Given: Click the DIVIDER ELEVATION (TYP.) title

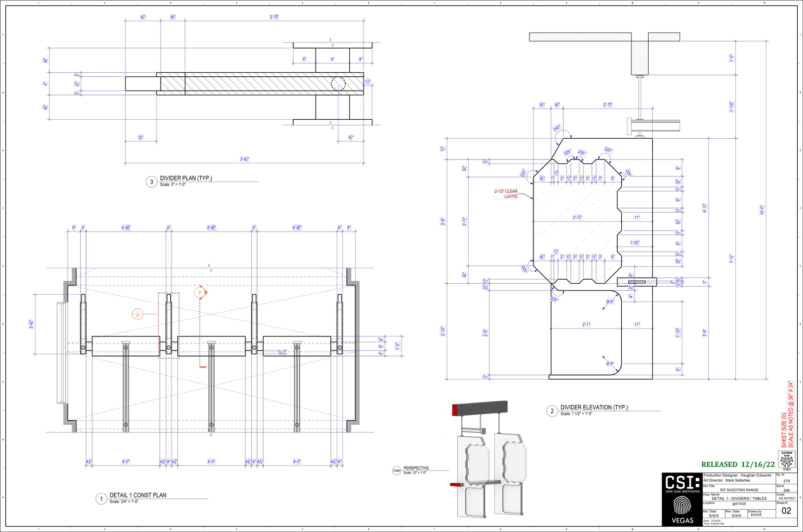Looking at the screenshot, I should [594, 408].
